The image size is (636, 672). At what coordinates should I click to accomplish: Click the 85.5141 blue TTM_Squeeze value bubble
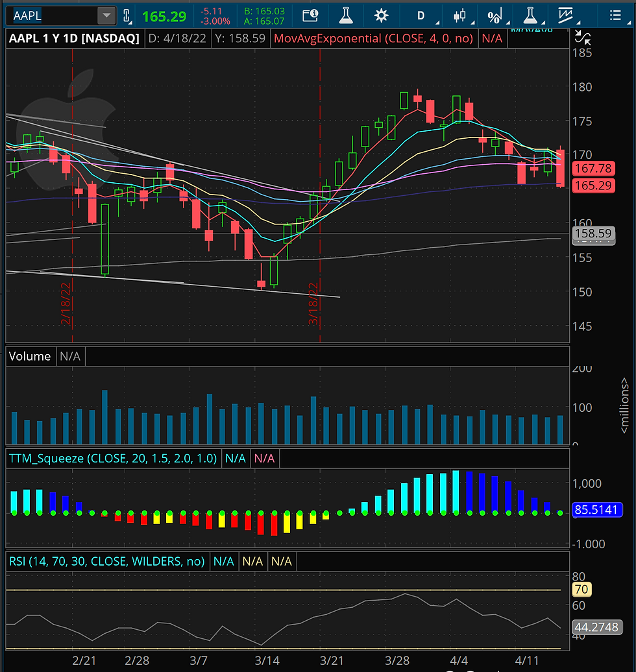point(596,510)
